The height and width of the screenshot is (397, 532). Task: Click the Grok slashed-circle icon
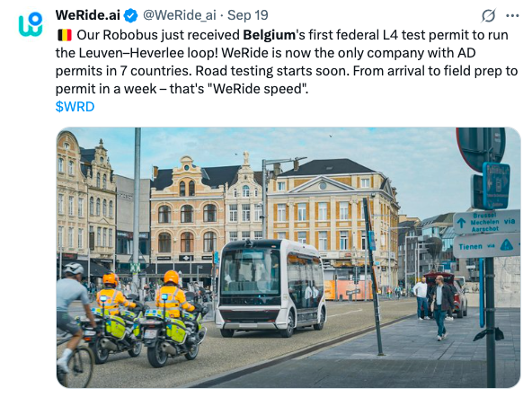pos(488,15)
